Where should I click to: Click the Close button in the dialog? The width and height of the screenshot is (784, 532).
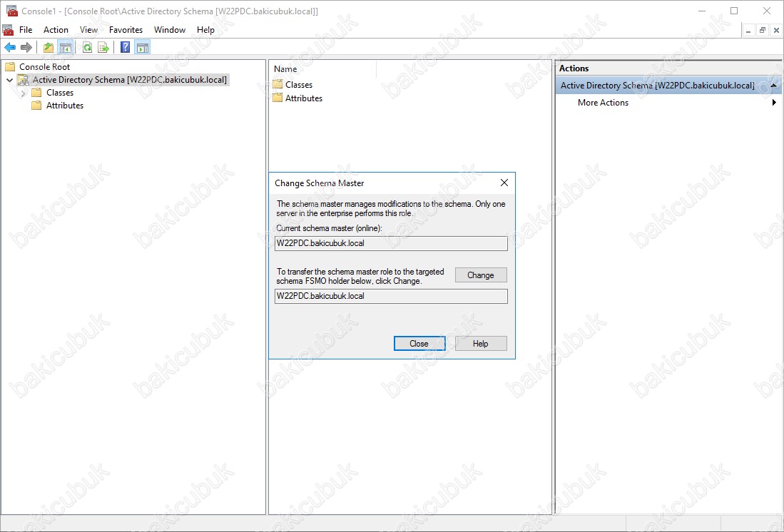419,344
